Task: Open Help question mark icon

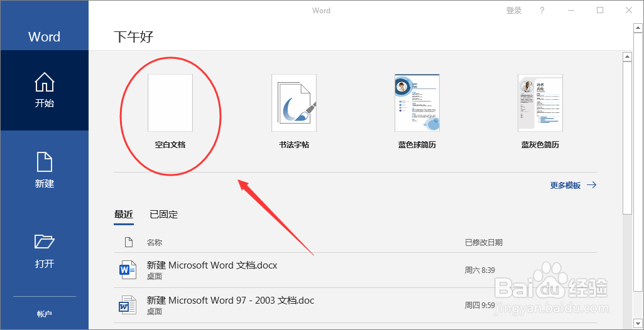Action: [x=542, y=11]
